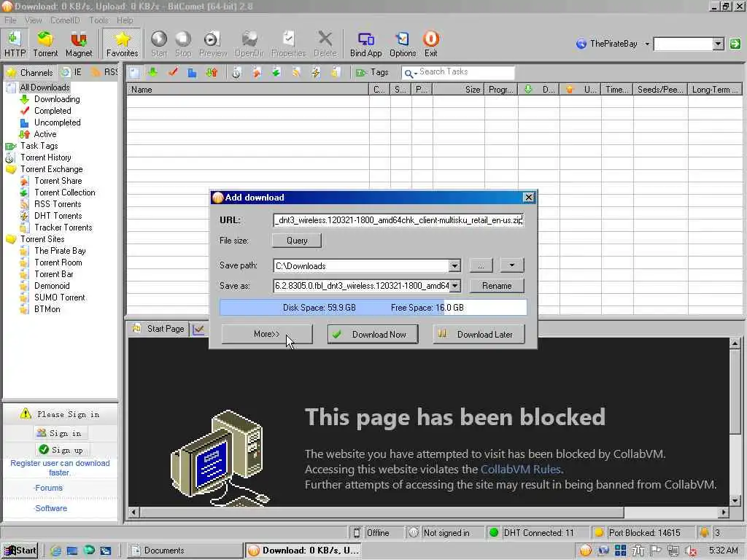Screen dimensions: 747x560
Task: Collapse the Torrent Sites tree folder
Action: [11, 239]
